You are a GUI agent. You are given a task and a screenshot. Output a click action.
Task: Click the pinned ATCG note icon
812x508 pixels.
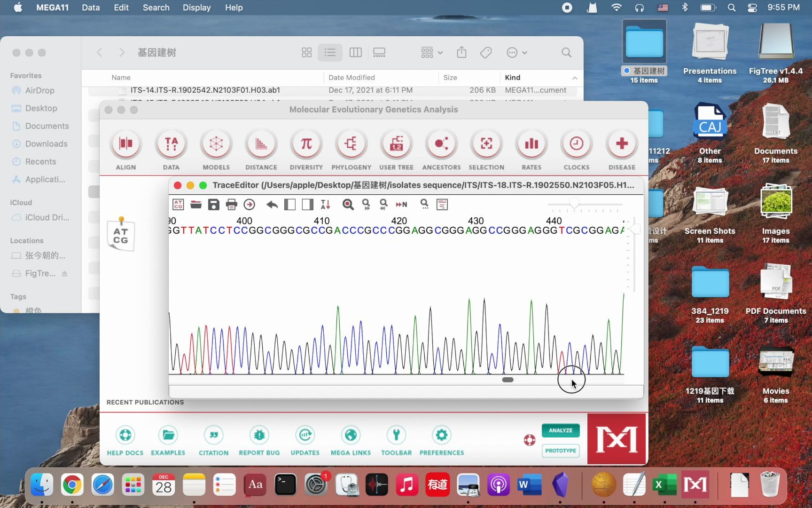pos(121,234)
